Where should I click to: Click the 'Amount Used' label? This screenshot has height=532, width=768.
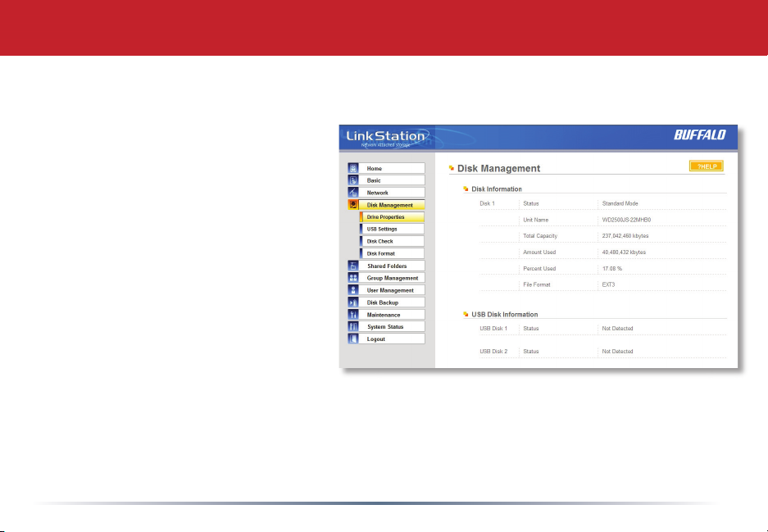click(x=539, y=252)
